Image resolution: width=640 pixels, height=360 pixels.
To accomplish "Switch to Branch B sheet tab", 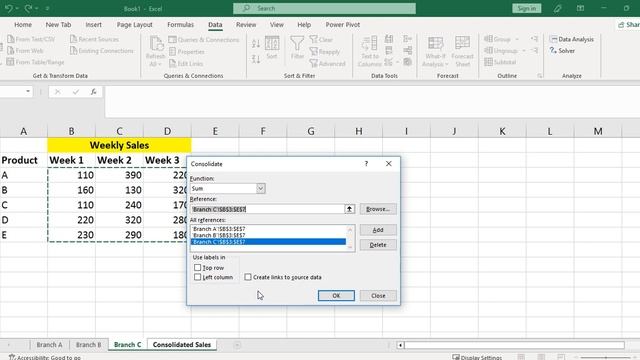I will click(x=88, y=345).
